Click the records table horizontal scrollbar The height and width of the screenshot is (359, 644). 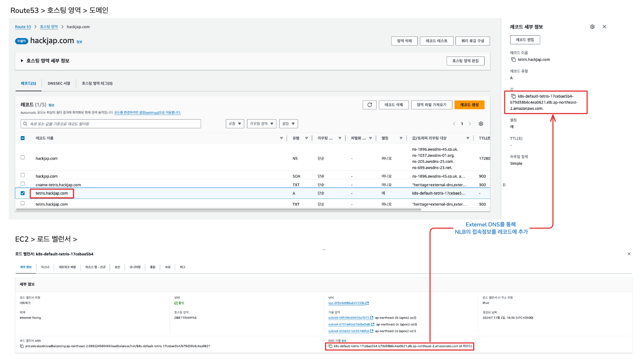(x=218, y=210)
